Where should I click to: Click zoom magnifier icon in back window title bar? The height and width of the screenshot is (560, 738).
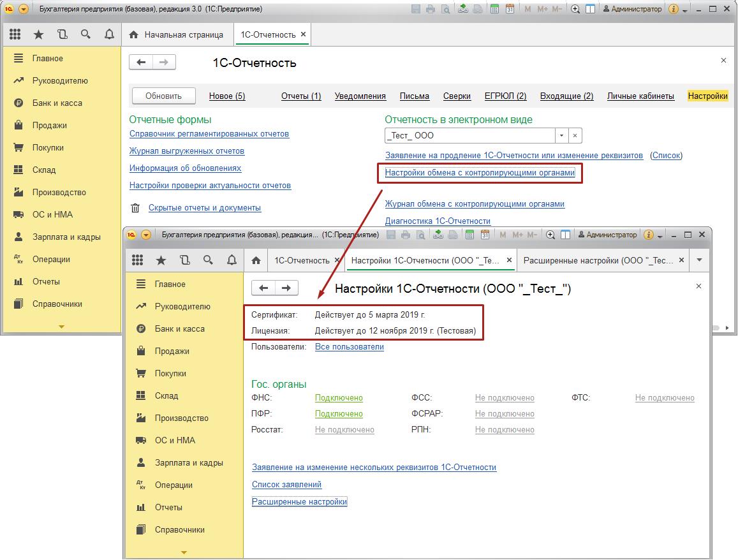tap(575, 9)
